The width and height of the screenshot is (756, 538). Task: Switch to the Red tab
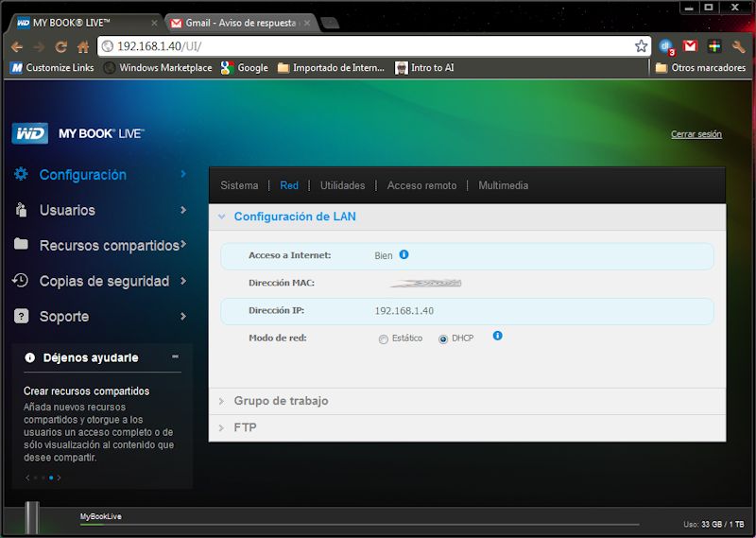tap(289, 185)
